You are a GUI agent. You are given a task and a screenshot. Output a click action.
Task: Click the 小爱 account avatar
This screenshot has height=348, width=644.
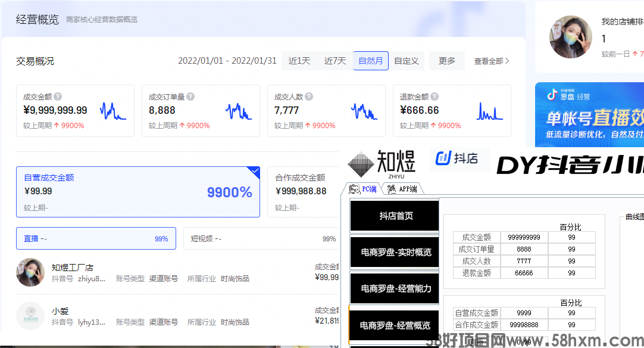[x=30, y=316]
